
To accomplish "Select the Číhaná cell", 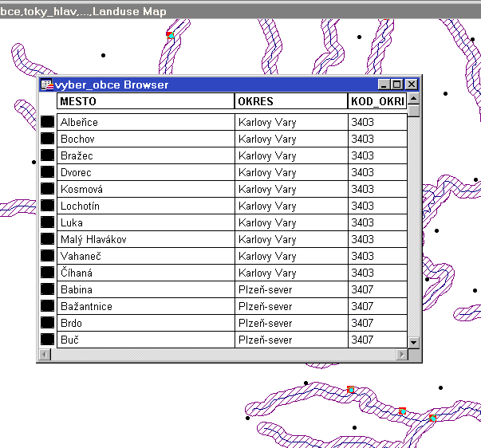I will (x=146, y=273).
